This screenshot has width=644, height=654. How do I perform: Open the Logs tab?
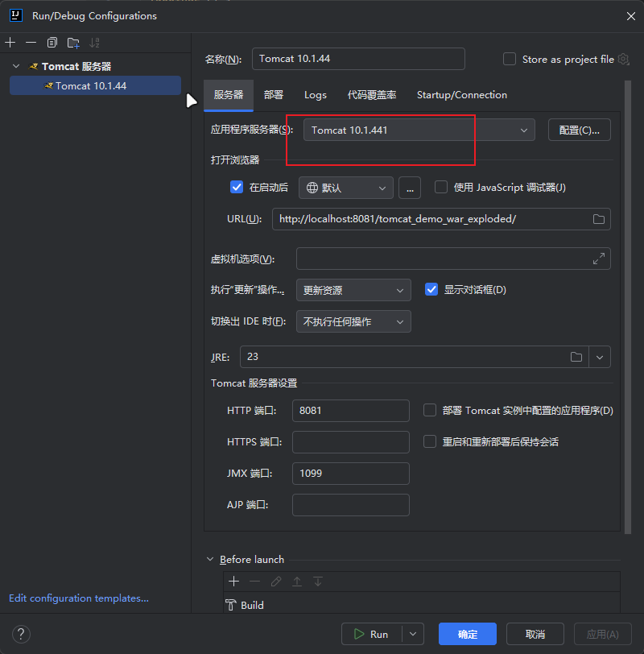(316, 95)
